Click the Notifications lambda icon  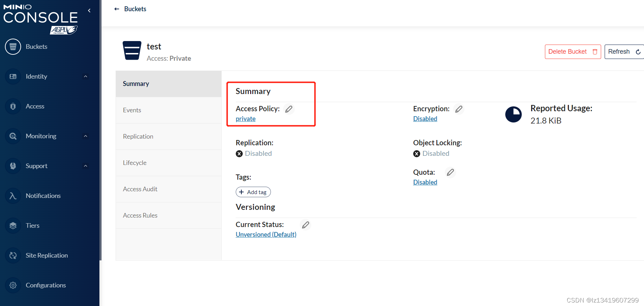coord(13,196)
